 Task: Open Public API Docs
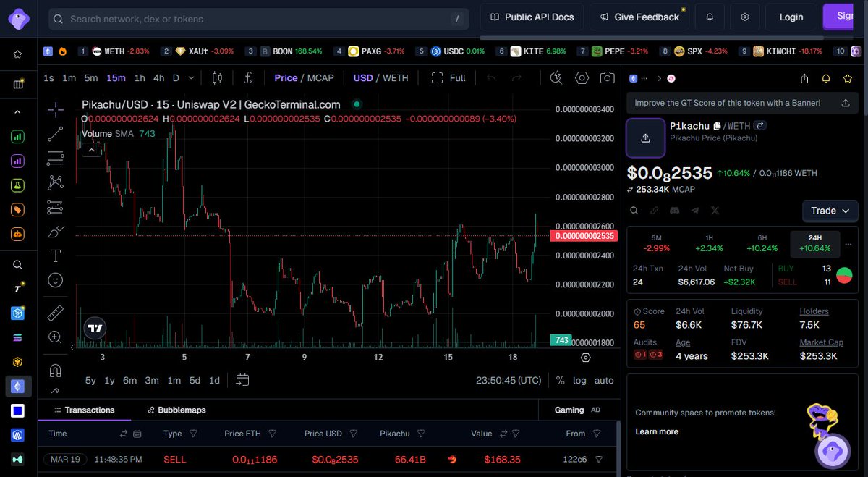coord(532,17)
